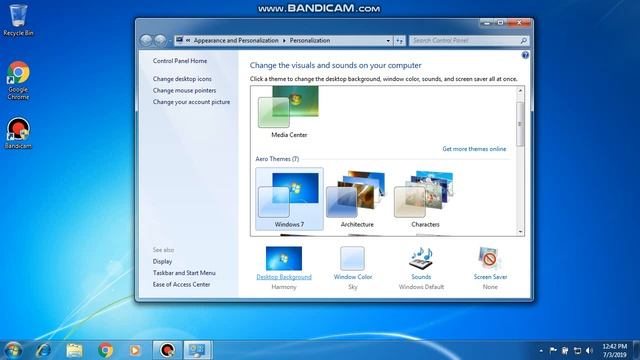
Task: Select the Architecture theme
Action: (357, 199)
